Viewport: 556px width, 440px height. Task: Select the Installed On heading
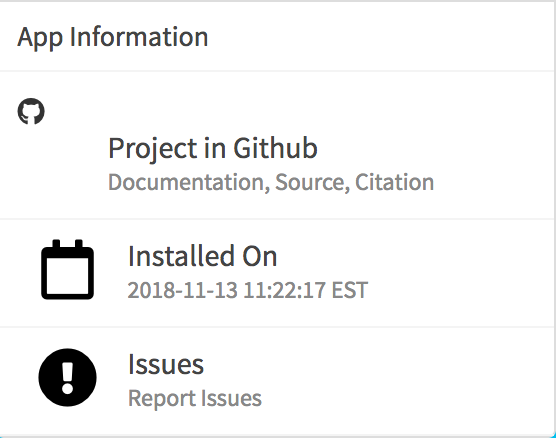[x=202, y=256]
